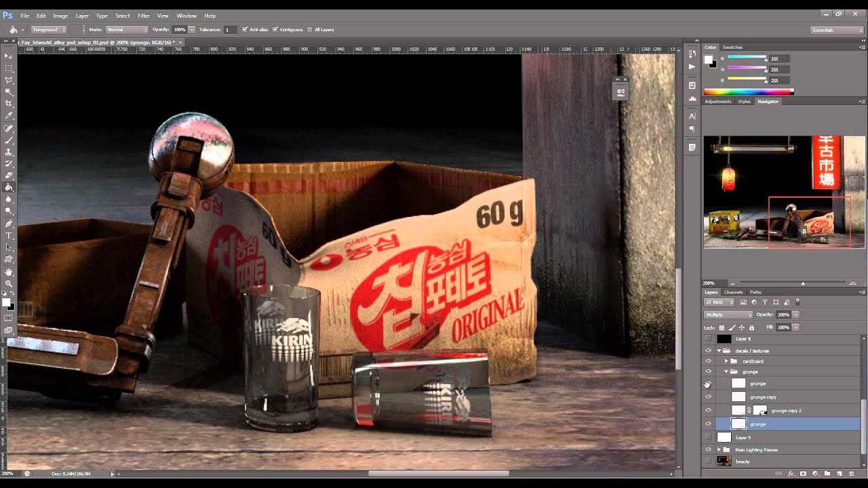Select the Hand tool
868x488 pixels.
tap(9, 272)
